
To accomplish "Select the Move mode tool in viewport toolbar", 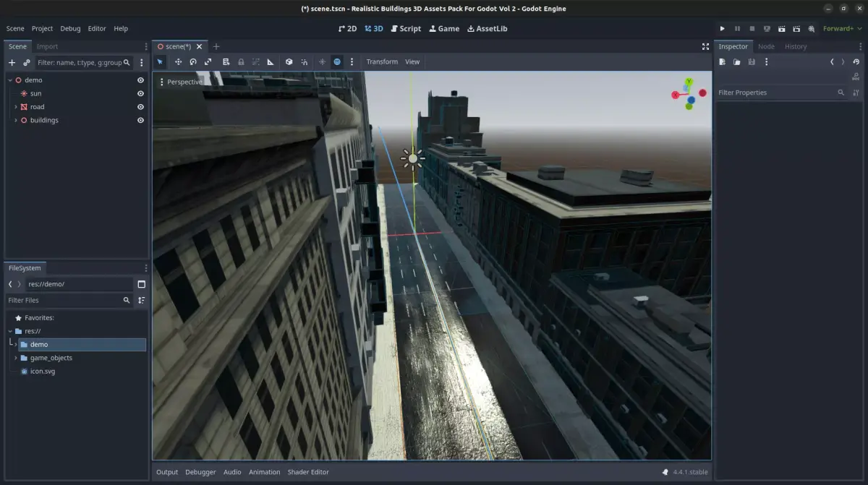I will [178, 61].
